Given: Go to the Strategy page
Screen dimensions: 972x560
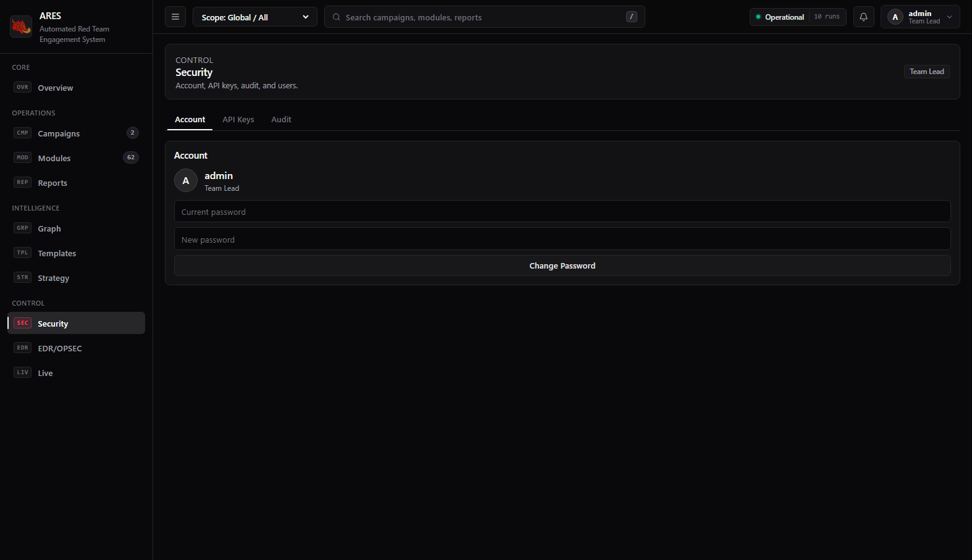Looking at the screenshot, I should tap(76, 278).
